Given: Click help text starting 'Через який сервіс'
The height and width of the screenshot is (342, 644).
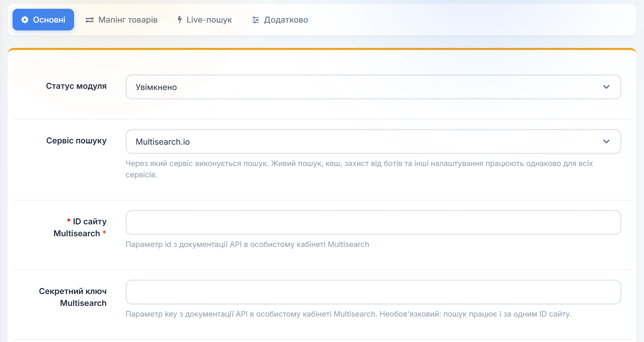Looking at the screenshot, I should tap(359, 169).
